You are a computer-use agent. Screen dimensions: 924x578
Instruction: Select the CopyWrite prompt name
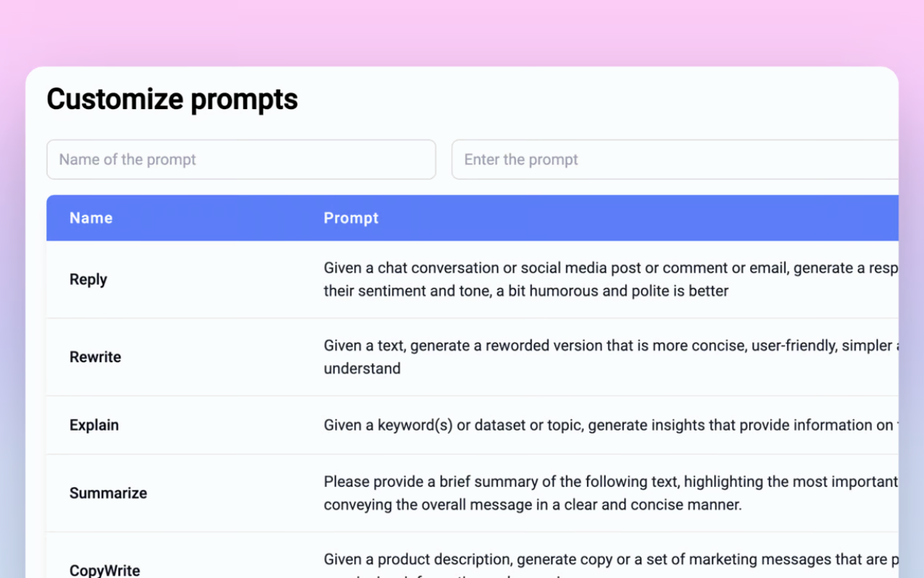(105, 570)
